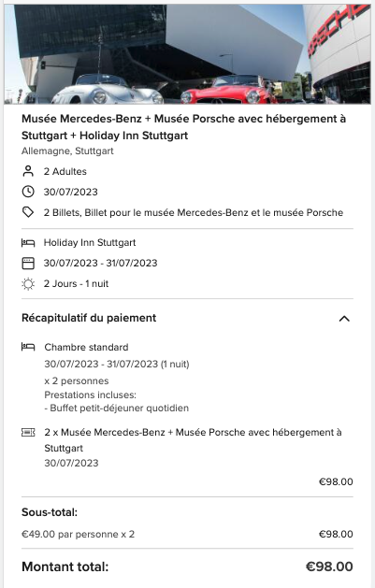Screen dimensions: 375x588
Task: Click the person icon beside 2 Adultes
Action: (x=28, y=171)
